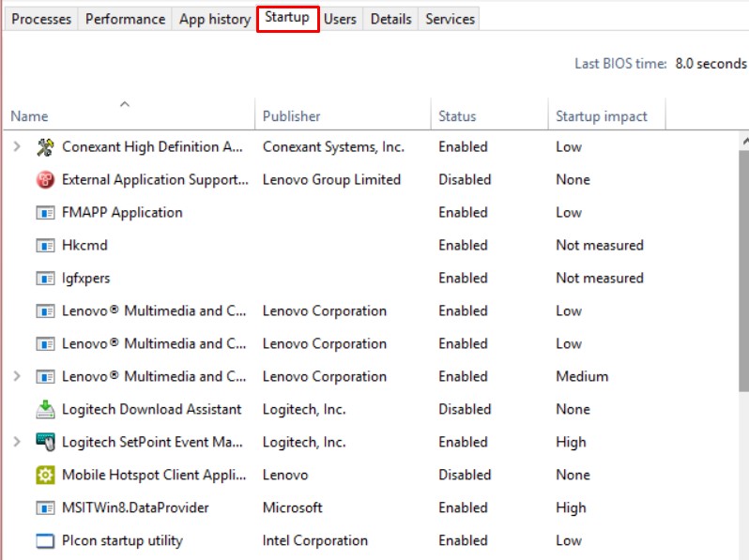Expand the Logitech SetPoint Event Manager entry
The width and height of the screenshot is (749, 560).
point(17,442)
